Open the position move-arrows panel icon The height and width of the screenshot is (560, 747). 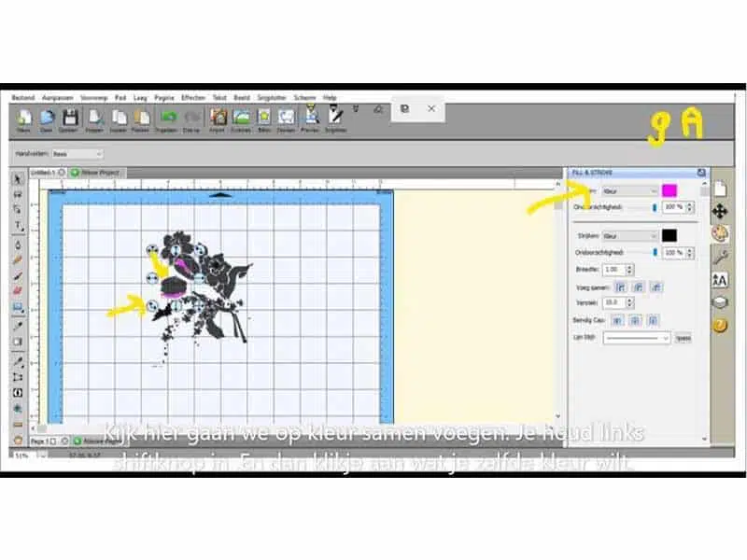(x=720, y=211)
